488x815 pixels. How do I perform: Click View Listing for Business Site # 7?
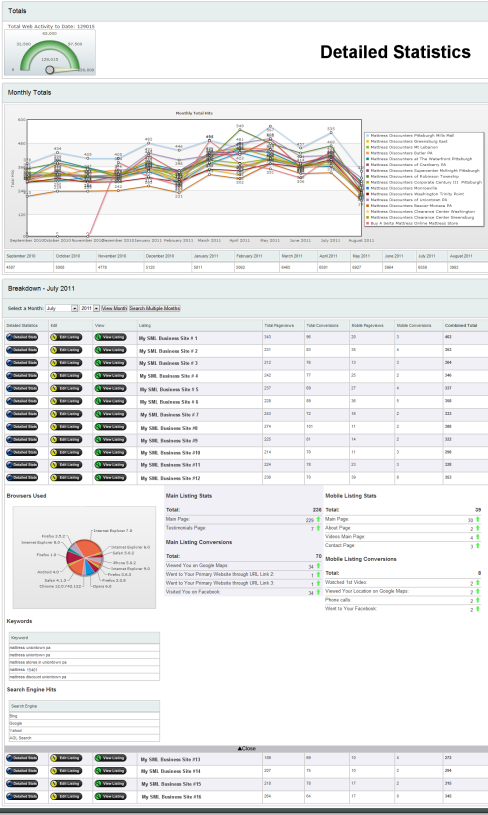tap(110, 414)
